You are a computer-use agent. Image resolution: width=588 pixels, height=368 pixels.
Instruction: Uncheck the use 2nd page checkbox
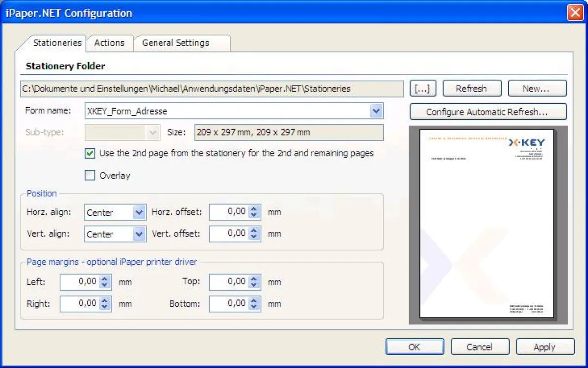(x=90, y=154)
